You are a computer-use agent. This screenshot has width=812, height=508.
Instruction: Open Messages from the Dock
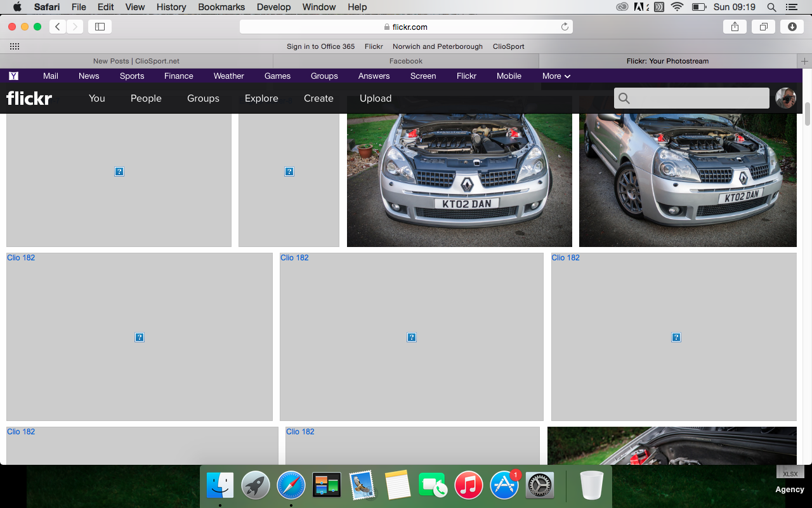tap(433, 485)
